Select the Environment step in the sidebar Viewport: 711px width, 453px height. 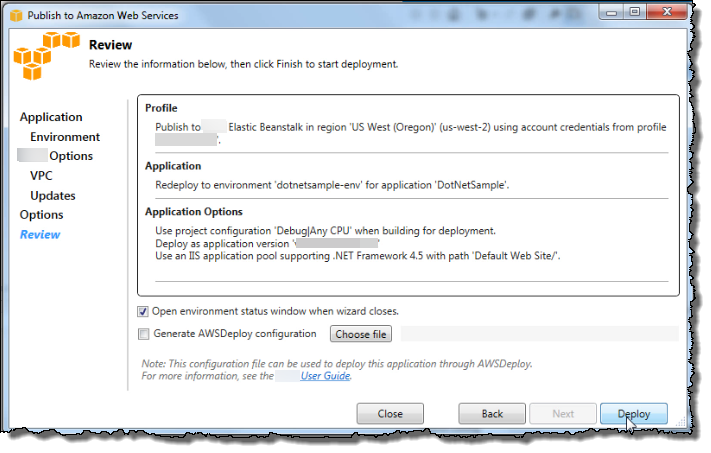[x=65, y=136]
